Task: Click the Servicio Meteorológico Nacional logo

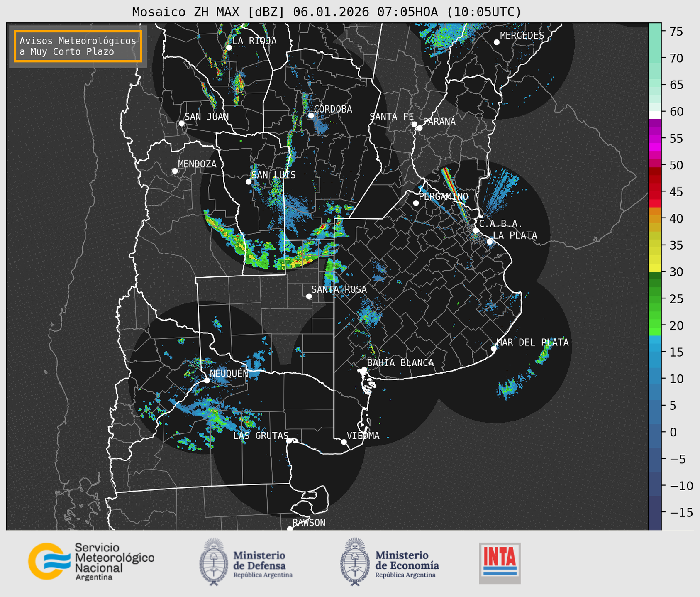Action: (91, 561)
